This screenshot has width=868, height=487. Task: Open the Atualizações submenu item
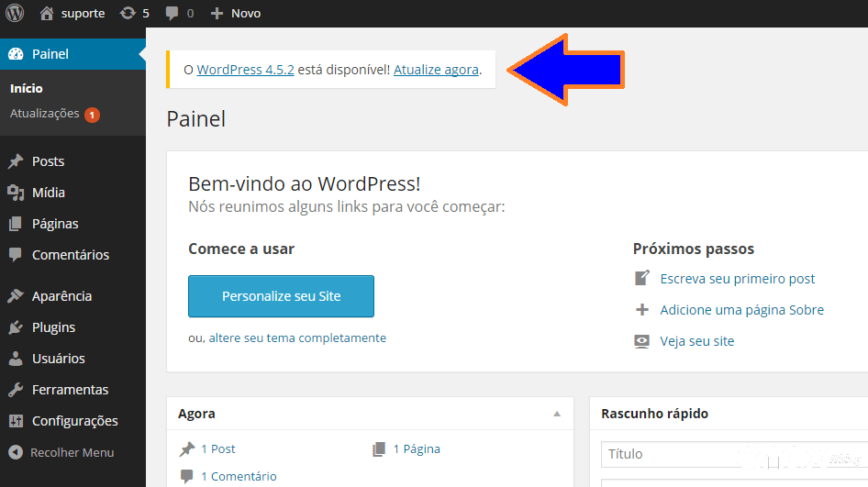tap(45, 114)
